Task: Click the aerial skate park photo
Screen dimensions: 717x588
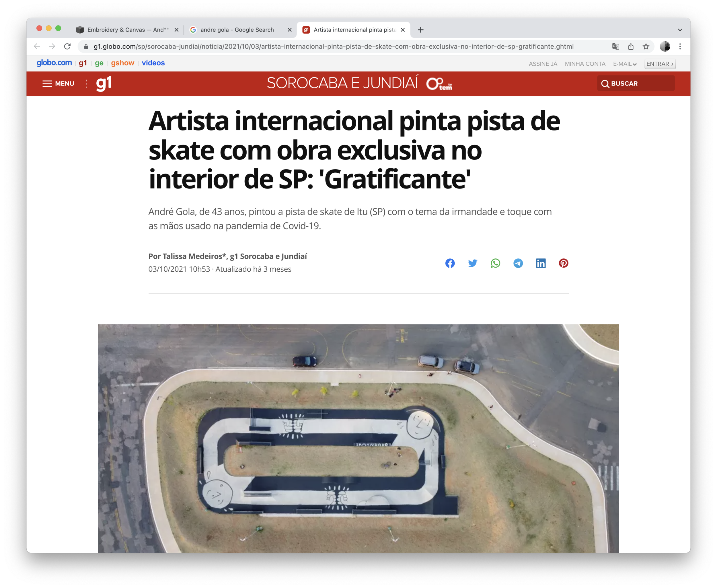Action: tap(358, 439)
